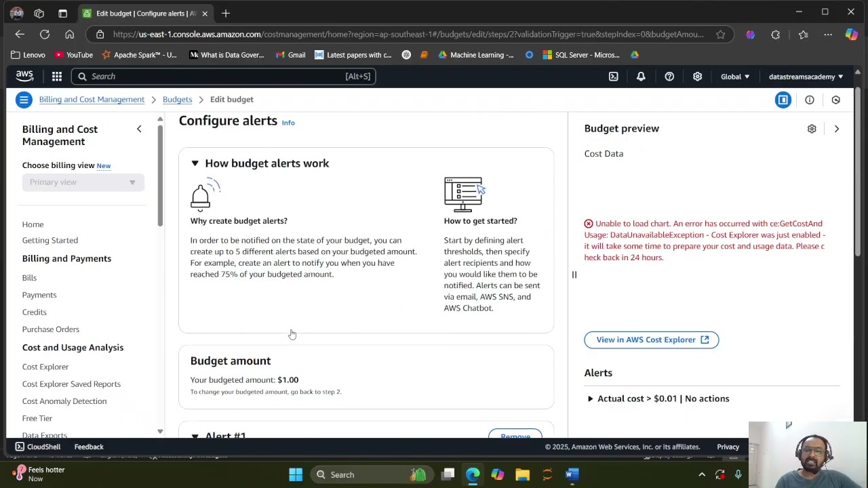Click the browser address bar URL
This screenshot has width=868, height=488.
[408, 35]
